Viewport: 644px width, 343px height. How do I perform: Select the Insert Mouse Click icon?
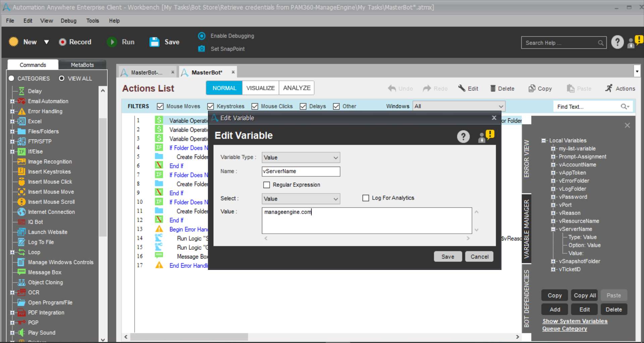coord(21,182)
